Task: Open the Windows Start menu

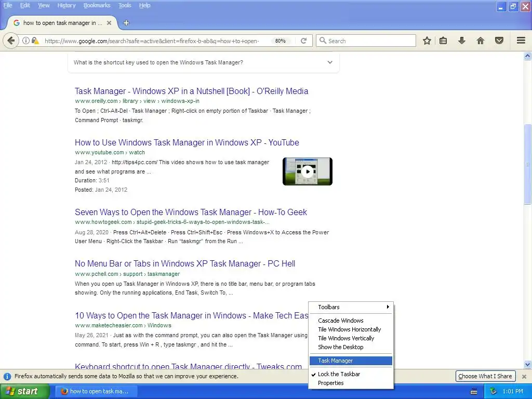Action: (25, 392)
